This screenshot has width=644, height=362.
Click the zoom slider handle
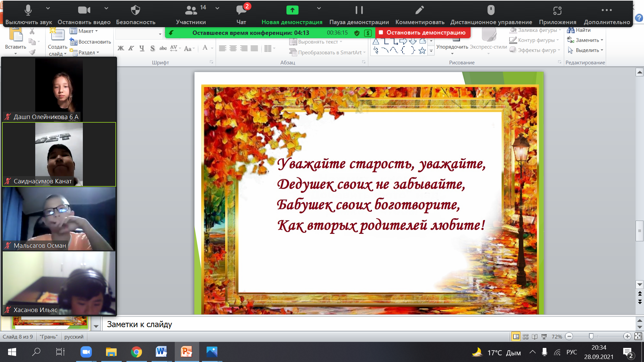point(591,336)
